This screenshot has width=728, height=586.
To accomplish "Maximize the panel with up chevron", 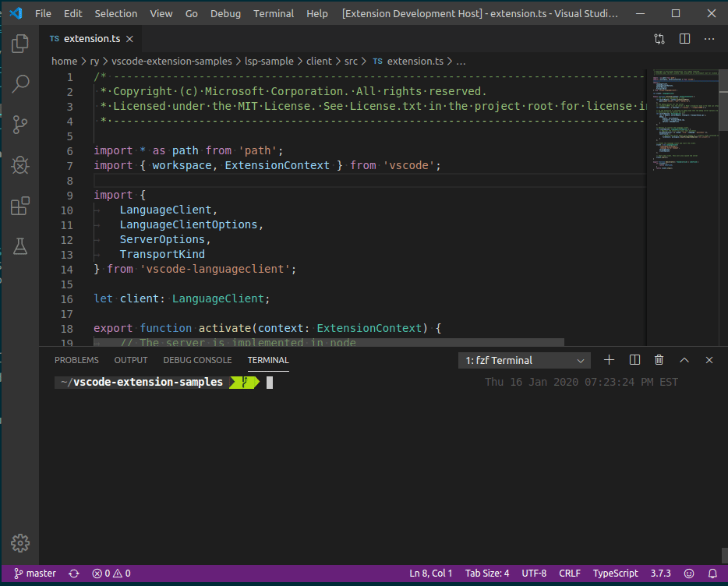I will point(684,360).
